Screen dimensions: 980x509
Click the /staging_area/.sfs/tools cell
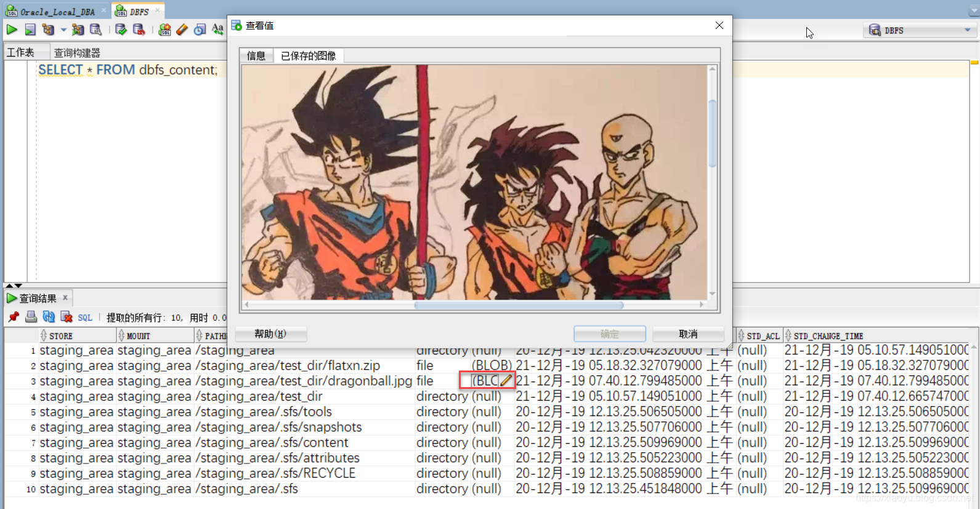click(304, 412)
